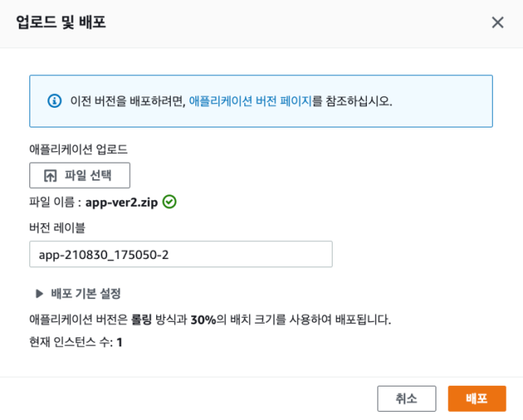Click the info circle icon in banner
The image size is (523, 420).
point(55,101)
